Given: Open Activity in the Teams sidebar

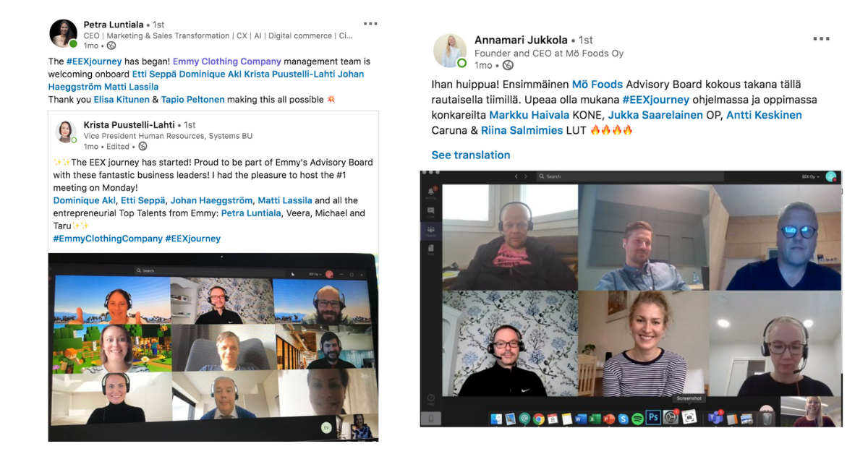Looking at the screenshot, I should (431, 193).
